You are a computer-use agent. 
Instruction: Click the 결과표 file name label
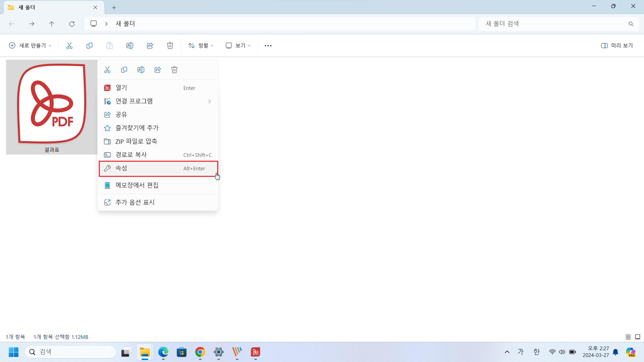pos(52,150)
